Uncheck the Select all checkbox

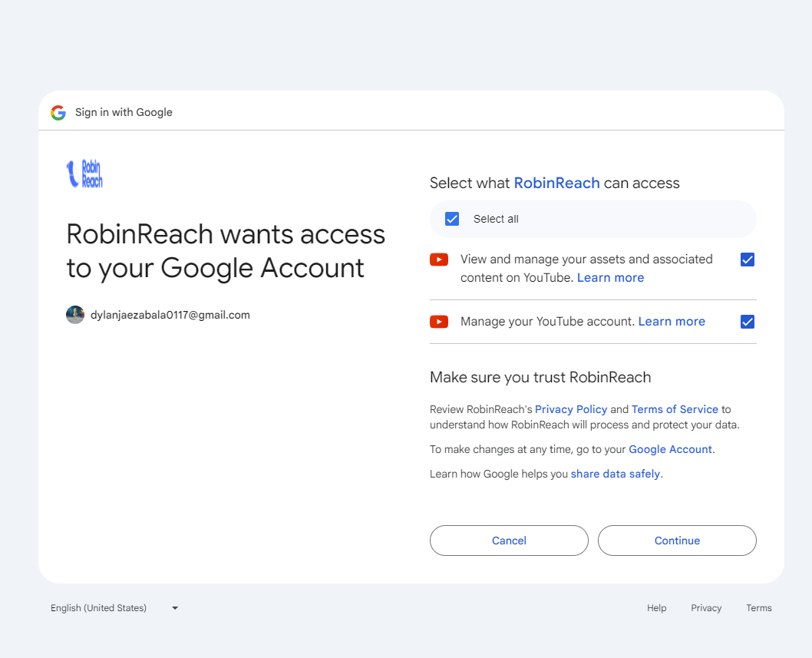click(452, 219)
